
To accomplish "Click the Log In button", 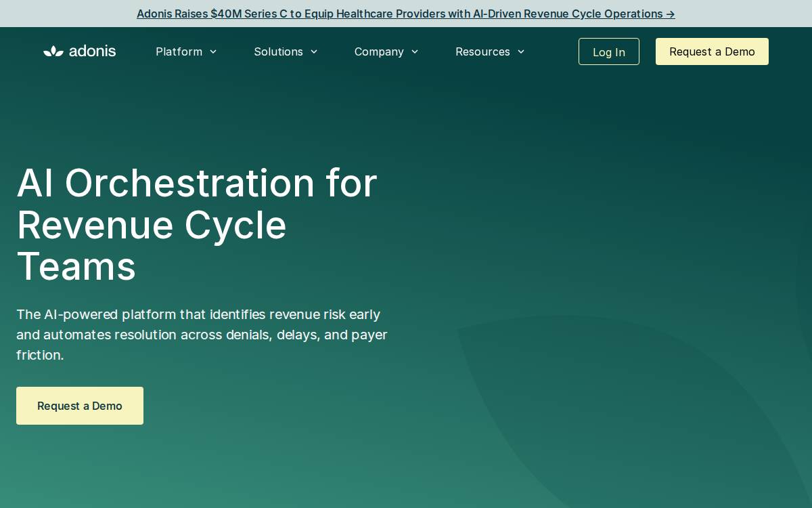I will [x=609, y=51].
